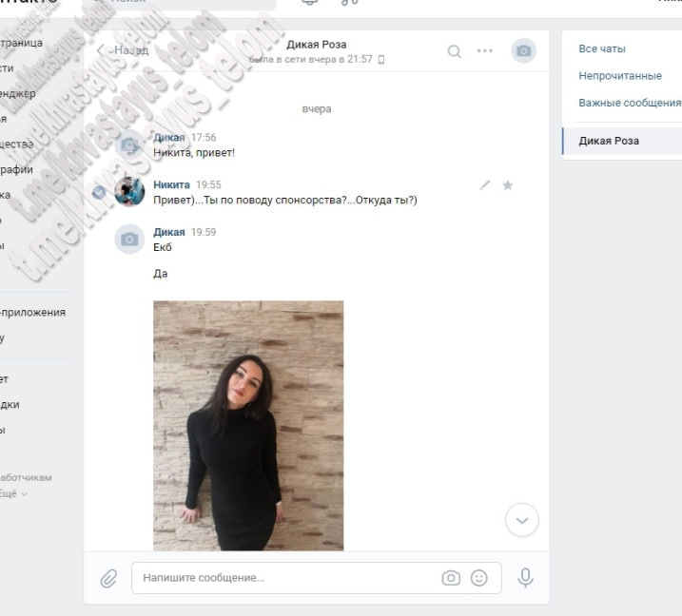682x616 pixels.
Task: Open Дикая sender name at 19:59
Action: pyautogui.click(x=169, y=232)
